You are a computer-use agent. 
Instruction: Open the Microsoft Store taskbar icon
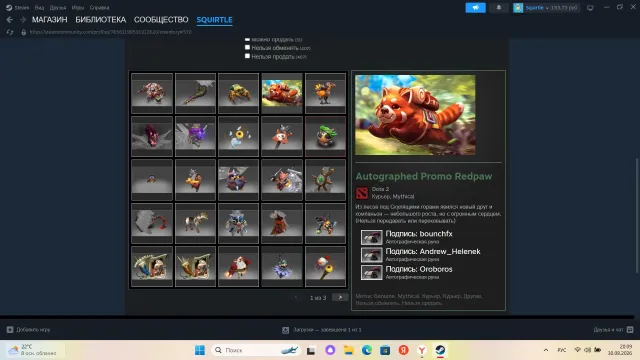click(x=385, y=350)
